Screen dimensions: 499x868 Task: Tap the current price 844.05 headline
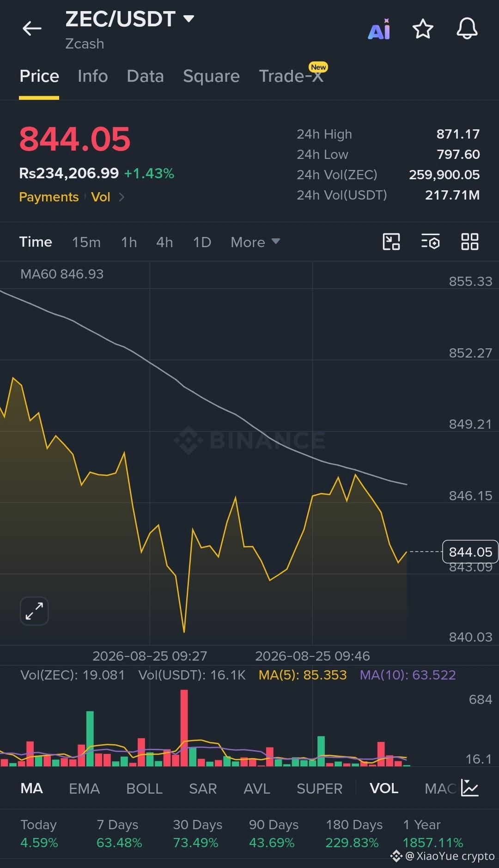coord(75,139)
